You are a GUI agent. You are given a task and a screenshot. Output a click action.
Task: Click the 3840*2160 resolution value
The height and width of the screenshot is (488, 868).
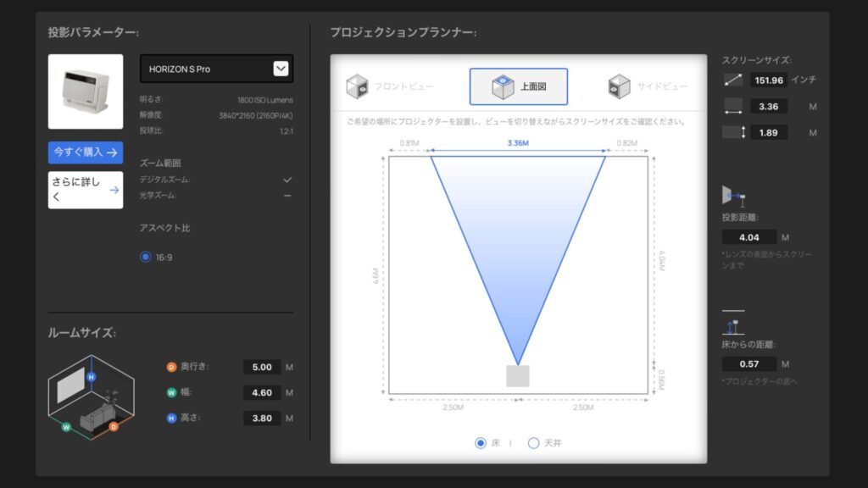click(x=256, y=115)
